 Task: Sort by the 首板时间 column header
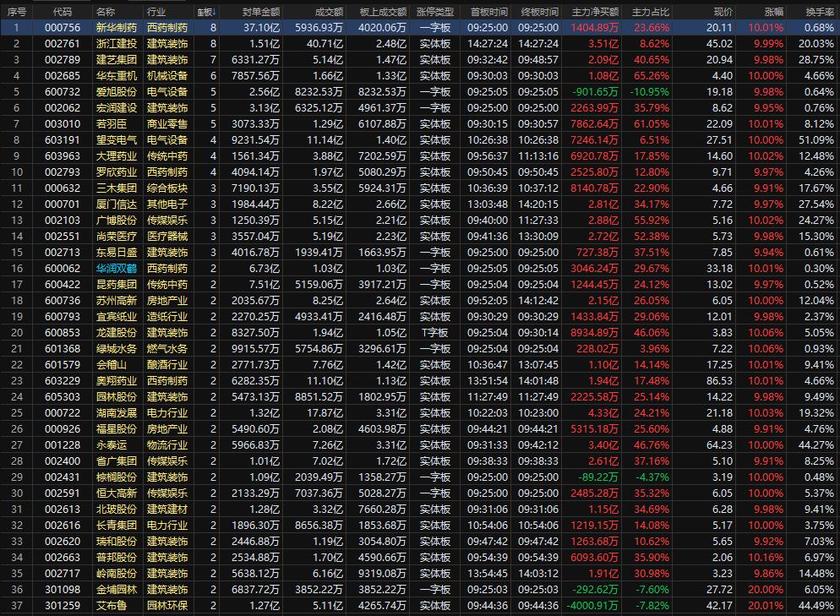point(488,12)
